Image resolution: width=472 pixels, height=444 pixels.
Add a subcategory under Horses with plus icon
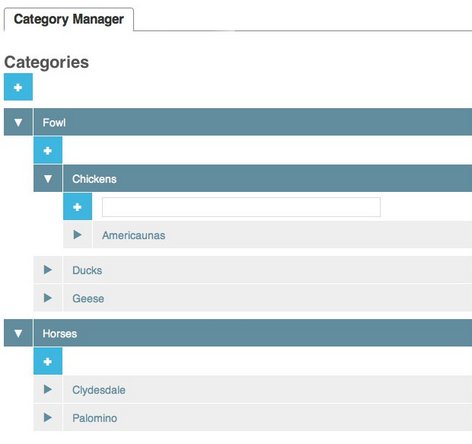click(48, 361)
